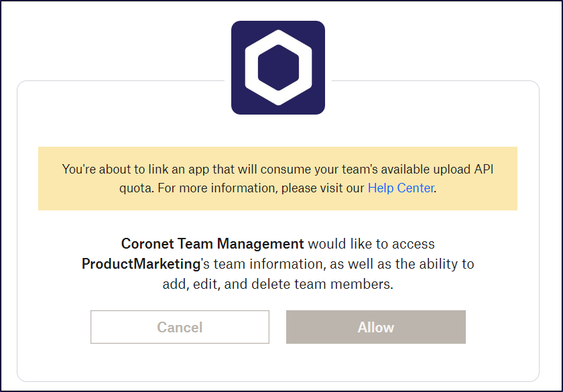Click the dark center of the hexagon logo

(x=277, y=68)
